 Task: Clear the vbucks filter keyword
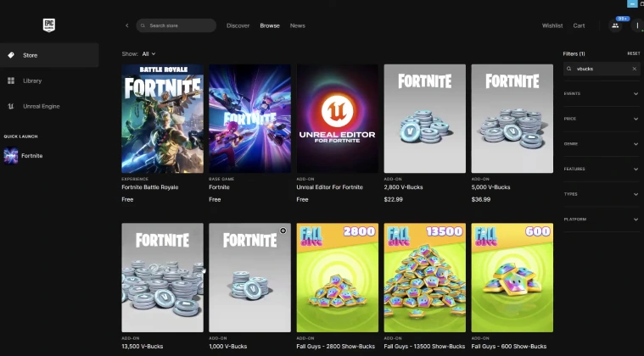tap(634, 69)
